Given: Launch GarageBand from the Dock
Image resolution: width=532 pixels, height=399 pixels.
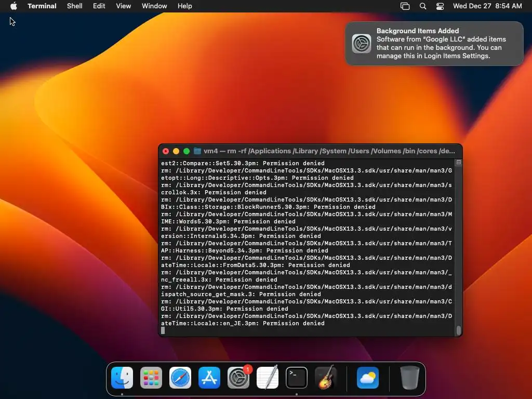Looking at the screenshot, I should 326,378.
